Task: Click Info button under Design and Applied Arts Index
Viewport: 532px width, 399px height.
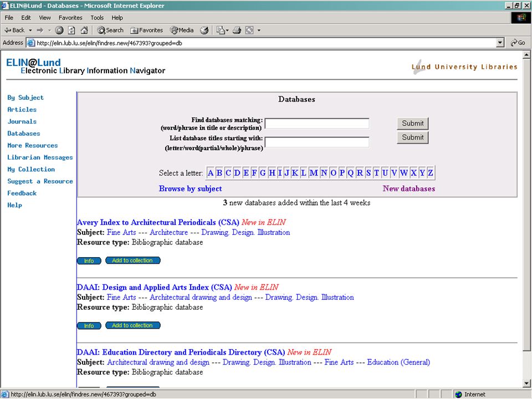Action: pos(89,326)
